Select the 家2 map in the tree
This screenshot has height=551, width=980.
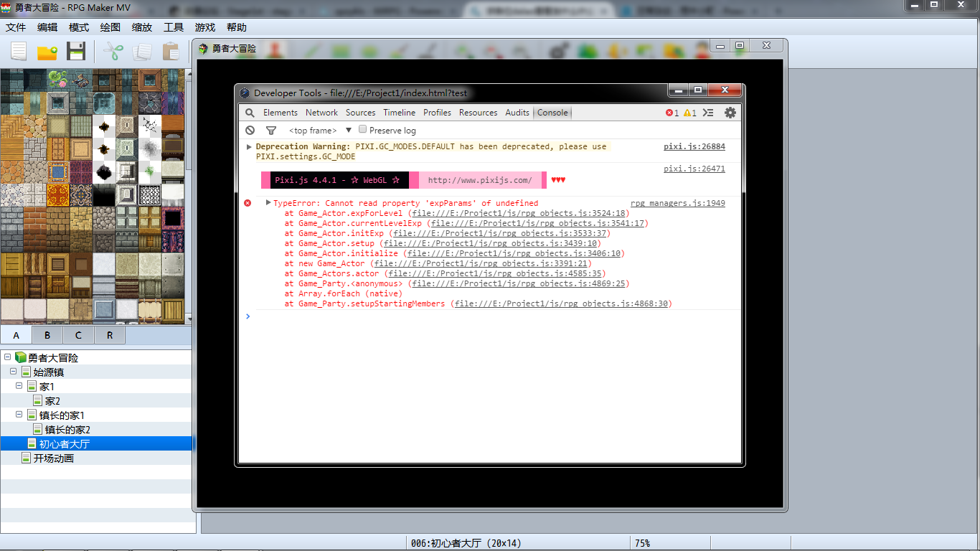tap(52, 400)
